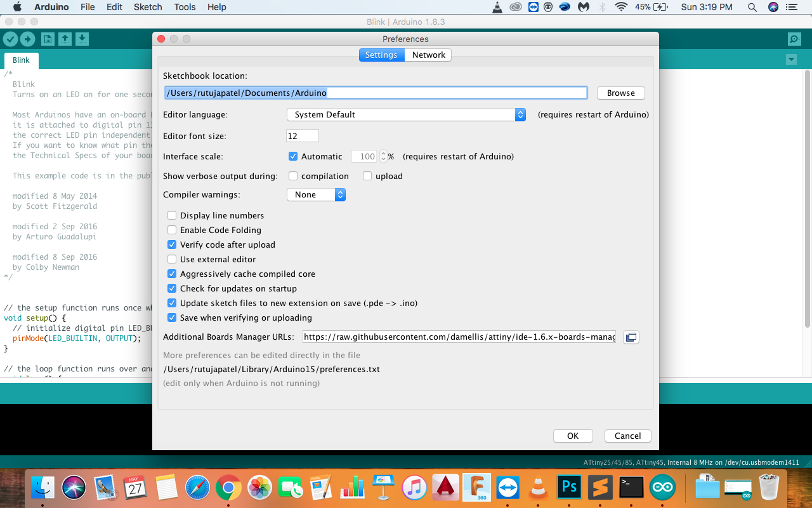Uncheck Check for updates on startup

pos(172,288)
